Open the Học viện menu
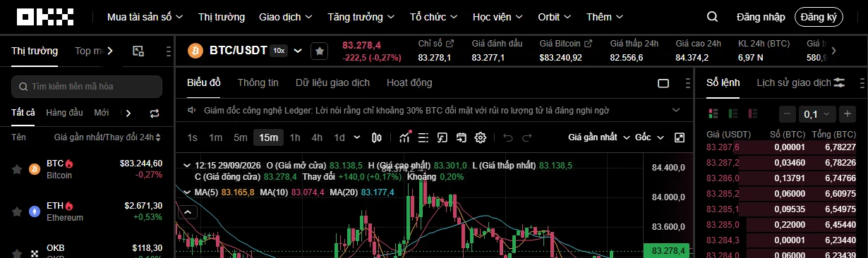The width and height of the screenshot is (868, 258). [498, 17]
